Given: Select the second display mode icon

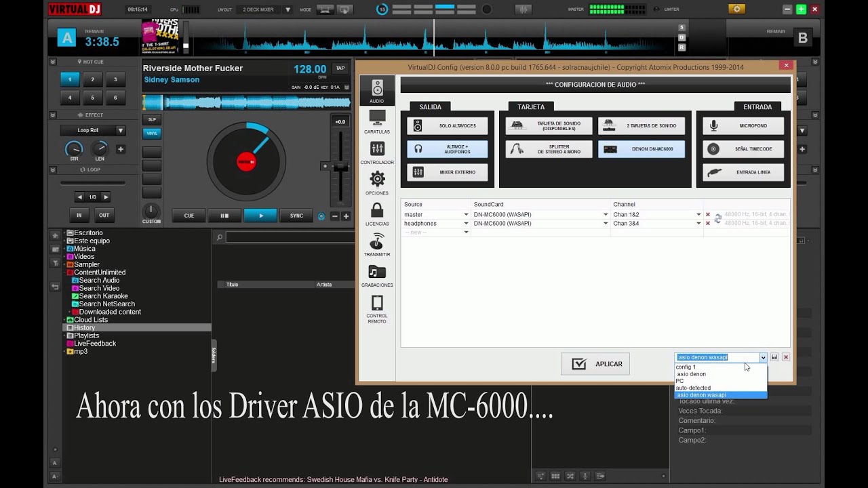Looking at the screenshot, I should [345, 9].
